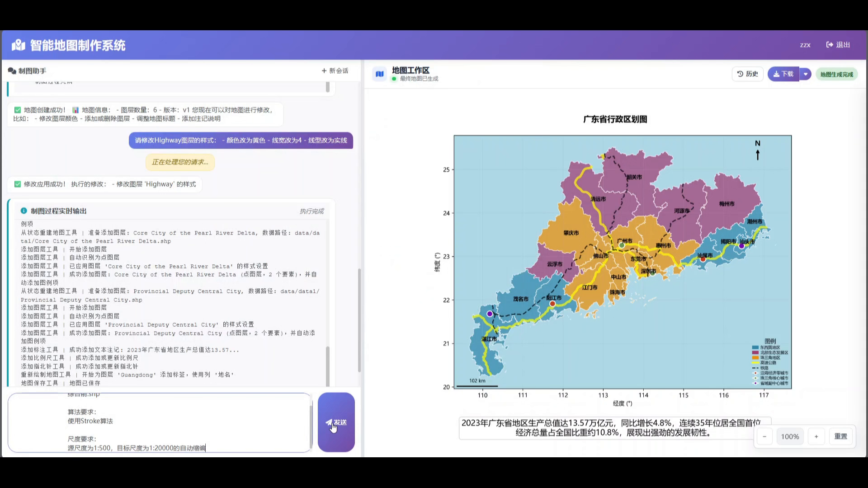The height and width of the screenshot is (488, 868).
Task: Click the 退出 logout button
Action: click(838, 45)
